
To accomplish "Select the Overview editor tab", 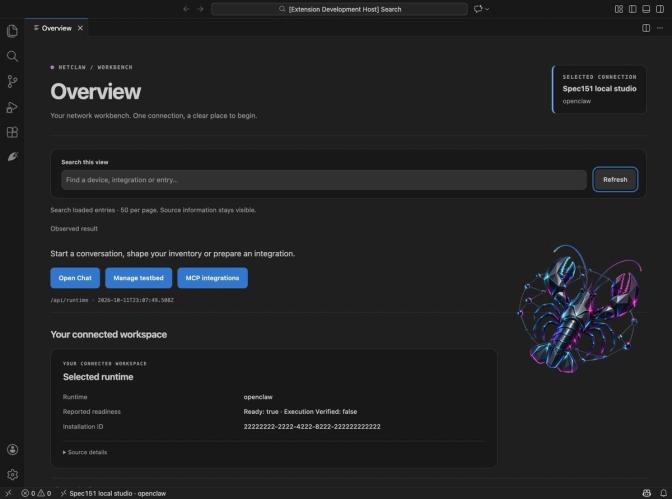I will (x=56, y=28).
